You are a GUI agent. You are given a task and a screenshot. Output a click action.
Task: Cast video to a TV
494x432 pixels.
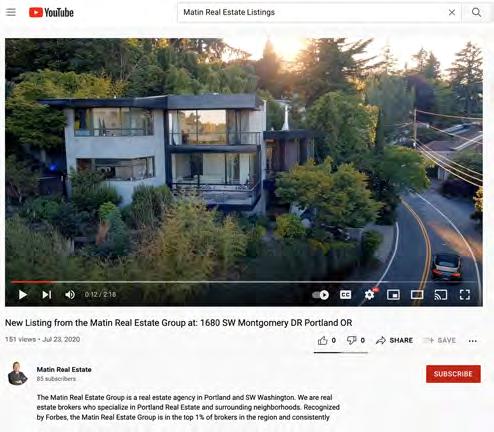441,295
